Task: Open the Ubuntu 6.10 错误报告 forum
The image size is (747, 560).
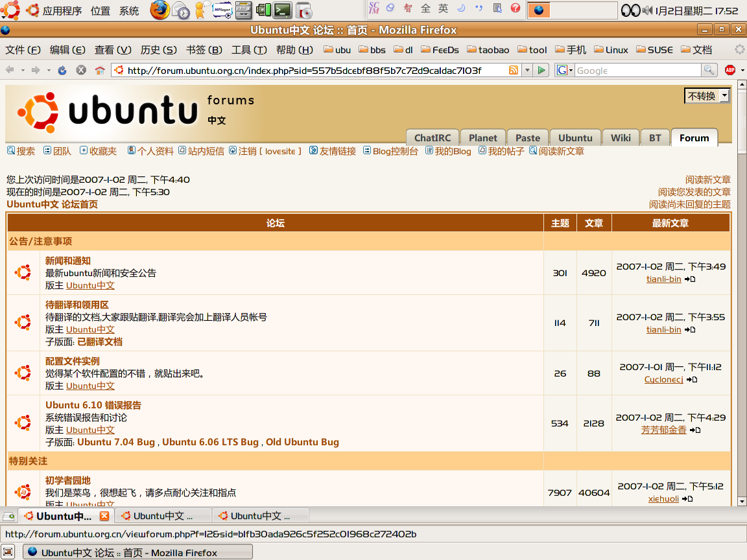Action: 93,404
